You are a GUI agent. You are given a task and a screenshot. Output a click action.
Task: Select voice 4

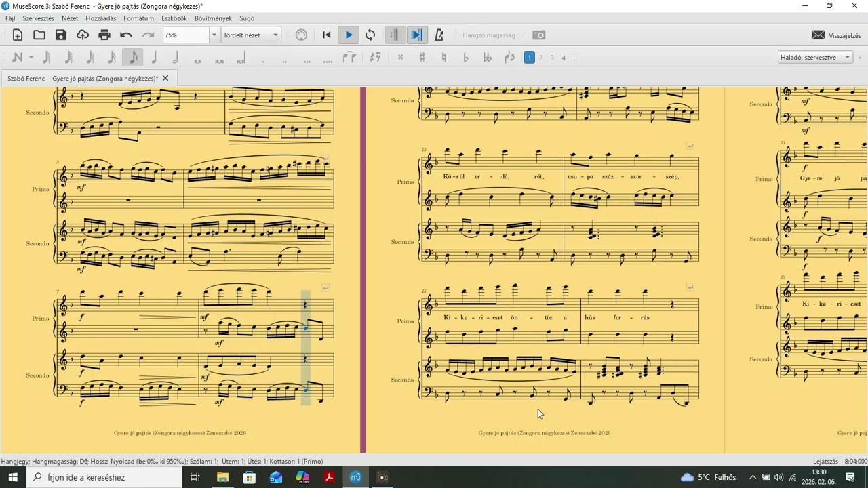(x=564, y=58)
